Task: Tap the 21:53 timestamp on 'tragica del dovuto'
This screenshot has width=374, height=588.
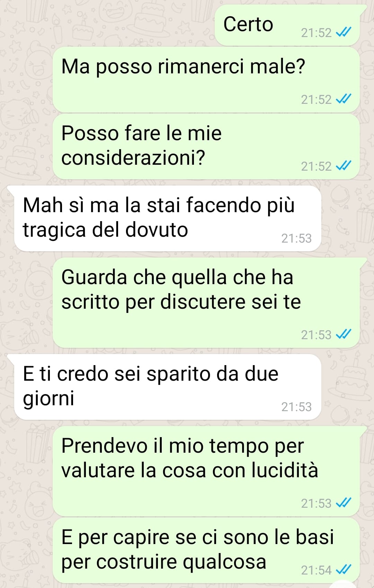Action: coord(296,238)
